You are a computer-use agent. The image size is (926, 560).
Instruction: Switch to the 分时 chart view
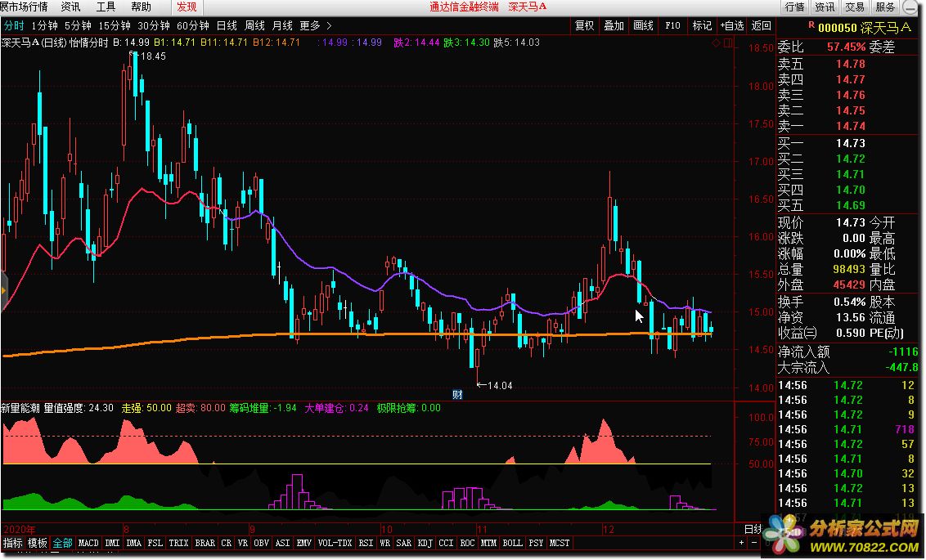click(14, 26)
